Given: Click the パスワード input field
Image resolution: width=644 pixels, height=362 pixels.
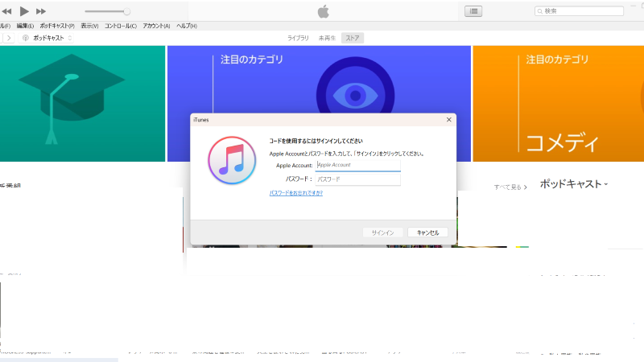Looking at the screenshot, I should click(357, 179).
